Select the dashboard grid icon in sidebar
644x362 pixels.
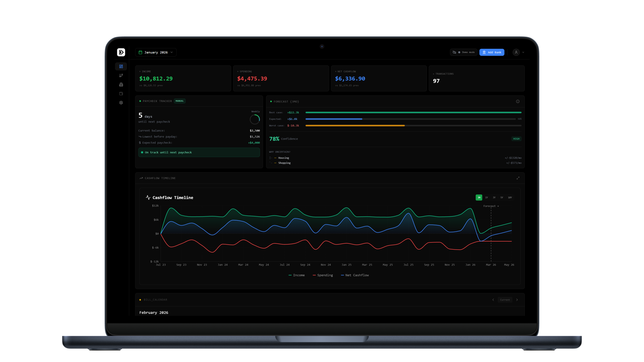[x=121, y=66]
